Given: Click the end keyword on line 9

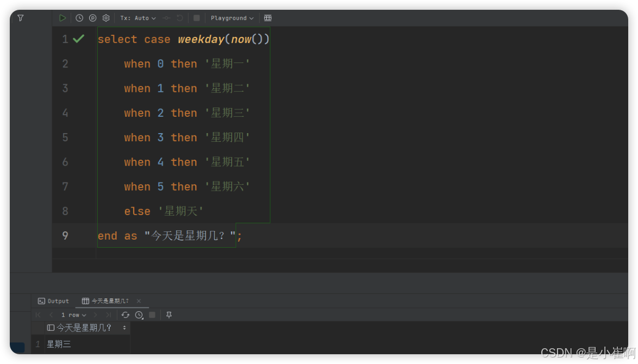Looking at the screenshot, I should (x=108, y=236).
